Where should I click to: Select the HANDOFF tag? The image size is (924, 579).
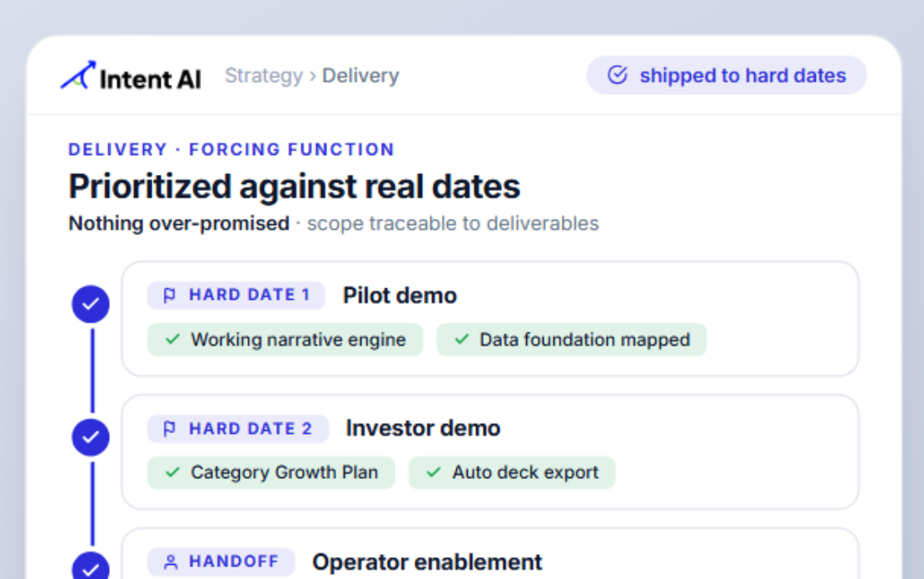(221, 562)
